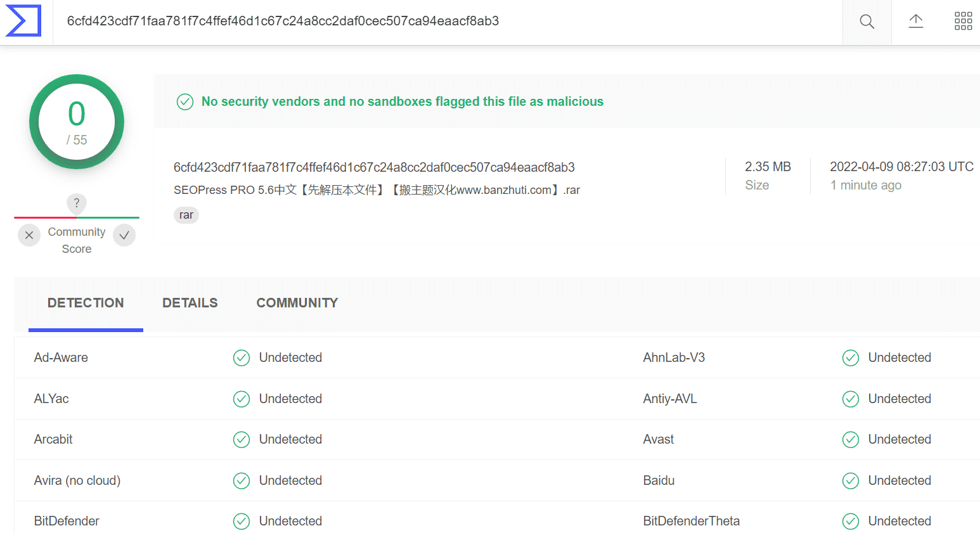
Task: Click the rar file tag
Action: [x=186, y=215]
